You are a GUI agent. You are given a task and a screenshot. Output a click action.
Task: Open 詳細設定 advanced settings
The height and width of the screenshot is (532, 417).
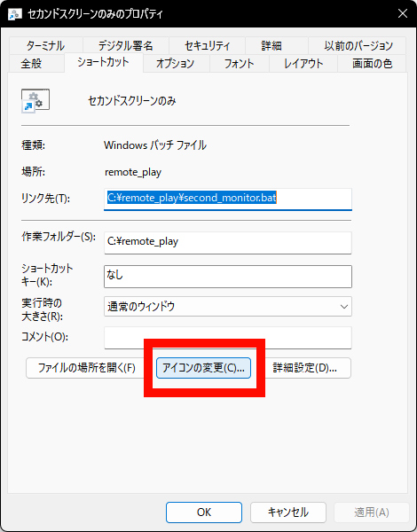[304, 368]
